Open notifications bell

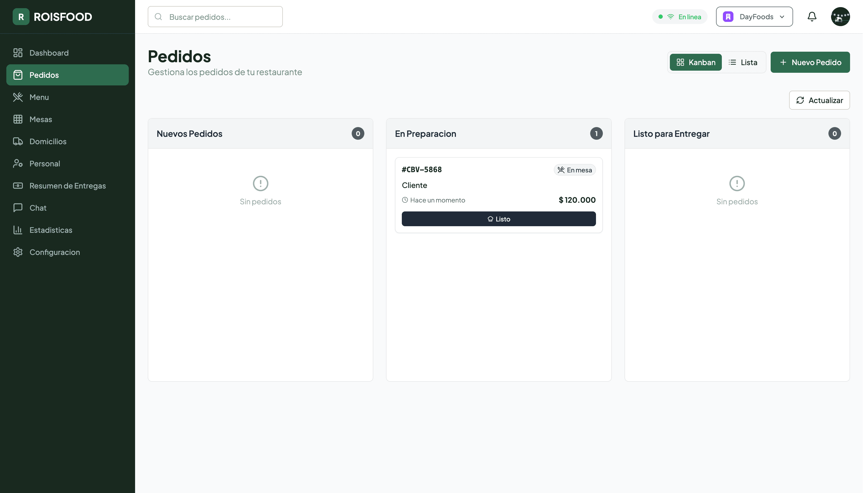[812, 17]
